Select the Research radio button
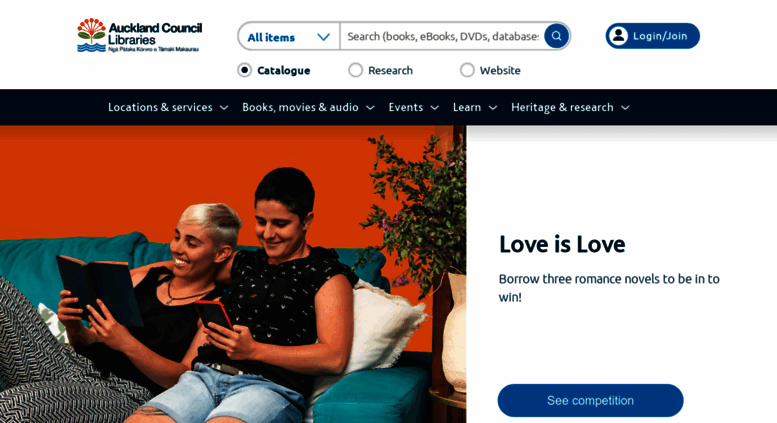 coord(355,70)
